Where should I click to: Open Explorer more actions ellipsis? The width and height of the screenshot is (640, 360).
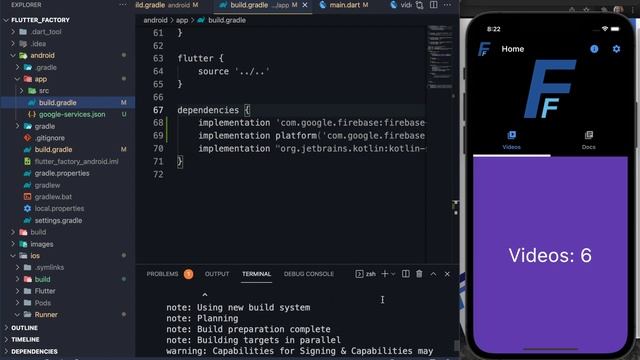click(123, 5)
